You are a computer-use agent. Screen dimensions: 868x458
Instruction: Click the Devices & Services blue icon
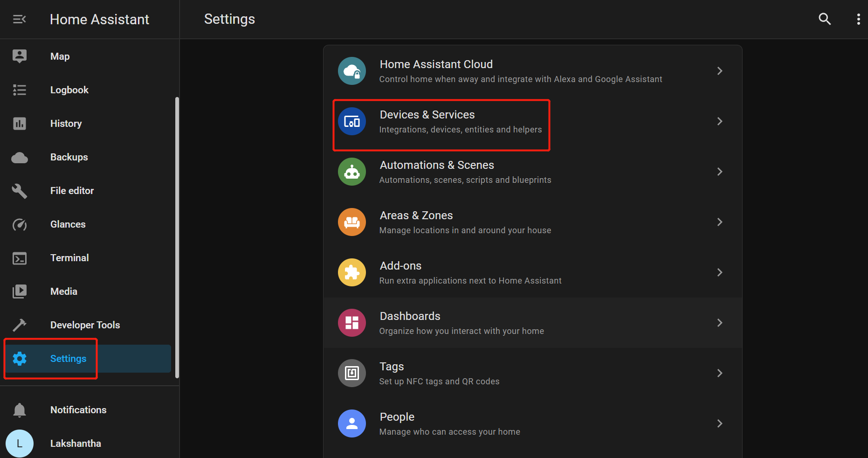tap(352, 121)
